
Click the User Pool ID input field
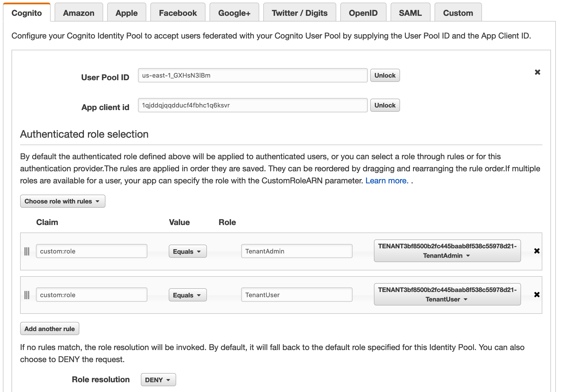tap(253, 75)
